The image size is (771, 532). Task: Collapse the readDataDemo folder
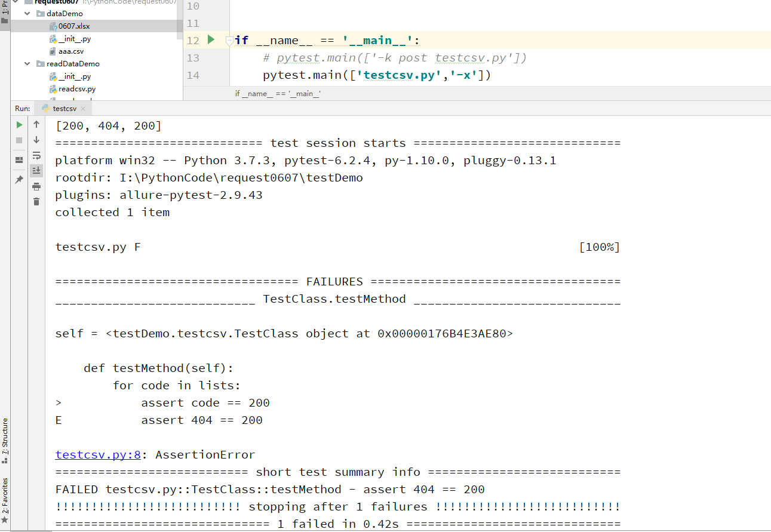[x=27, y=63]
